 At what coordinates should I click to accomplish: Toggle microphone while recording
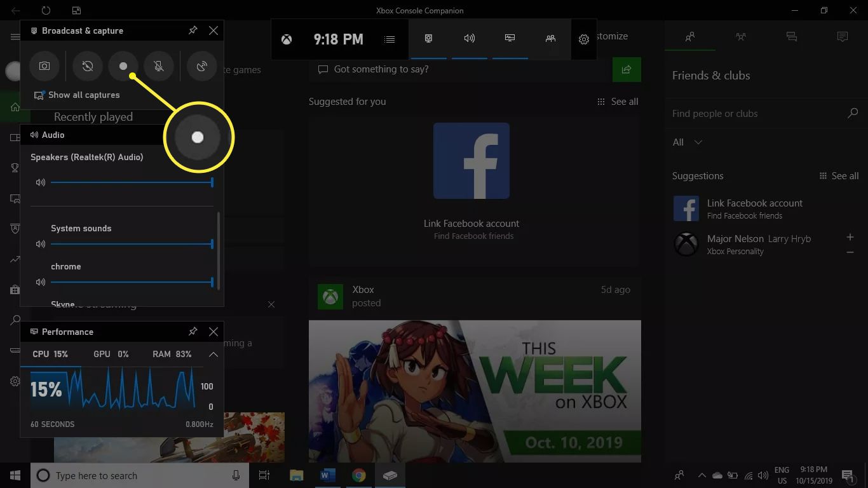(x=159, y=66)
